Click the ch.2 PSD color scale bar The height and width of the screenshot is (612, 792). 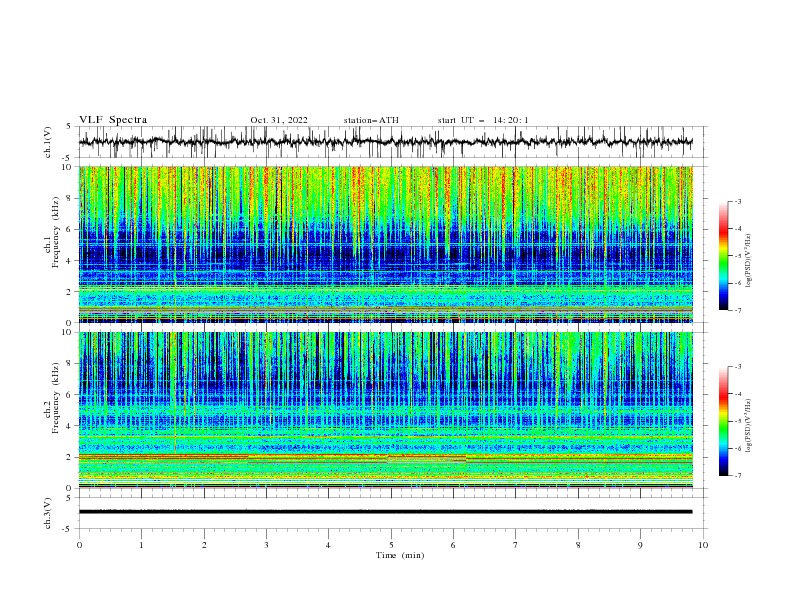[x=723, y=421]
